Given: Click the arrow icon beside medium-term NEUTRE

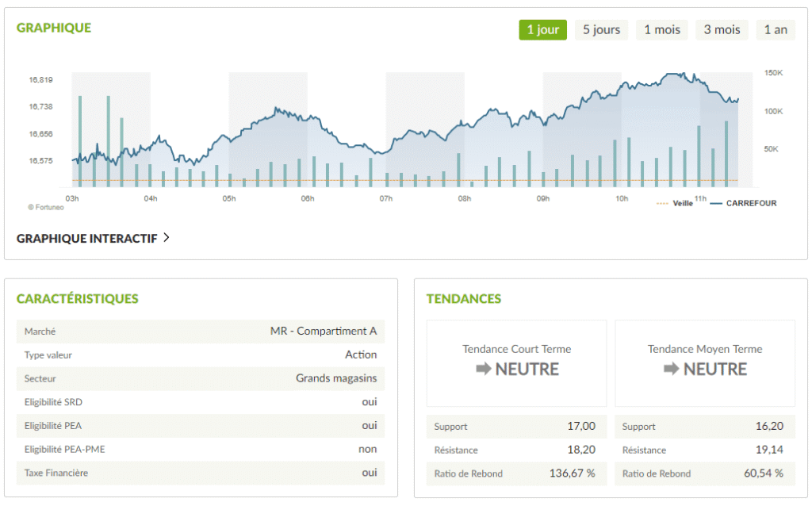Looking at the screenshot, I should (x=671, y=370).
